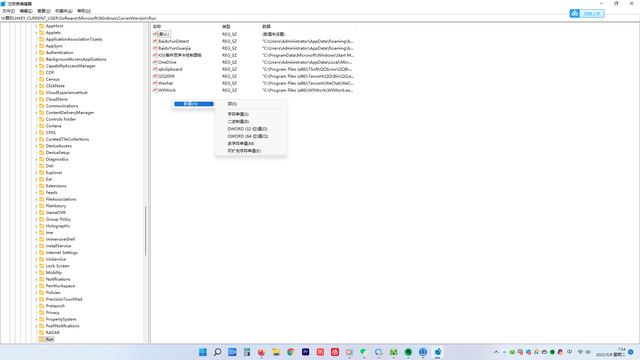Select the Run key in tree

click(x=49, y=339)
